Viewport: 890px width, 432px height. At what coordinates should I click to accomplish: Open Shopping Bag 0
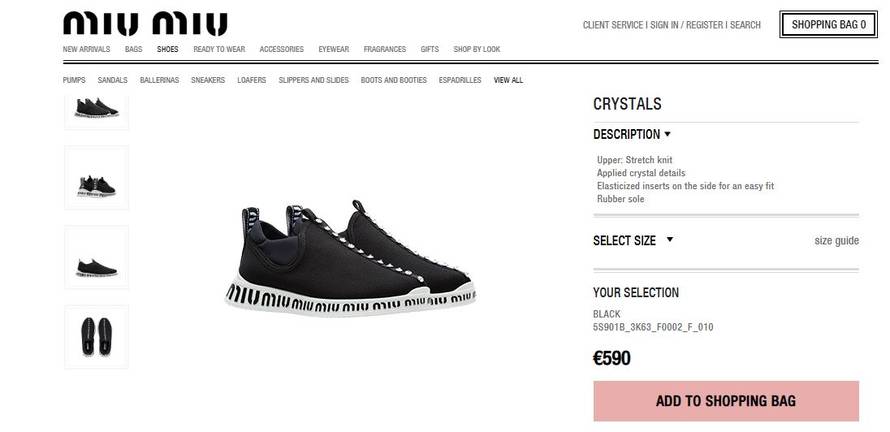point(829,24)
